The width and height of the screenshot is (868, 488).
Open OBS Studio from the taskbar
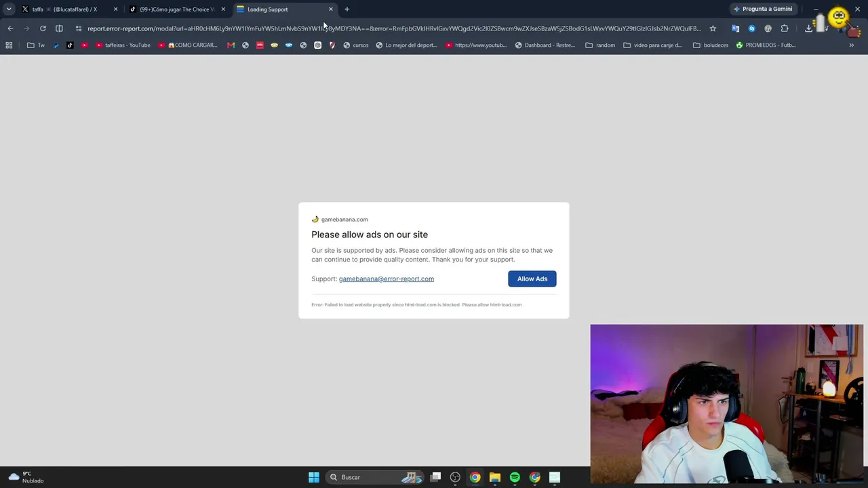tap(455, 477)
